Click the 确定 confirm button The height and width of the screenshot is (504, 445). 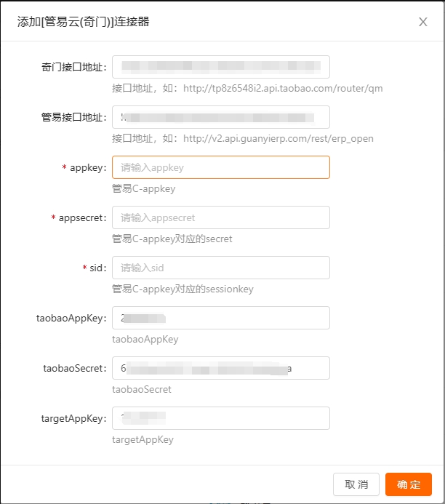coord(409,484)
